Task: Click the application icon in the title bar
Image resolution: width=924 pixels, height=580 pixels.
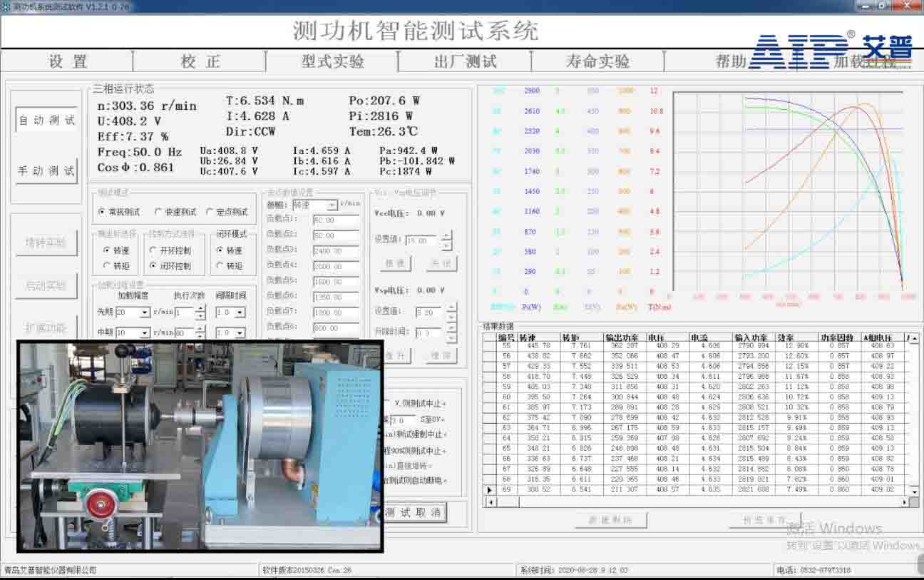Action: tap(7, 6)
